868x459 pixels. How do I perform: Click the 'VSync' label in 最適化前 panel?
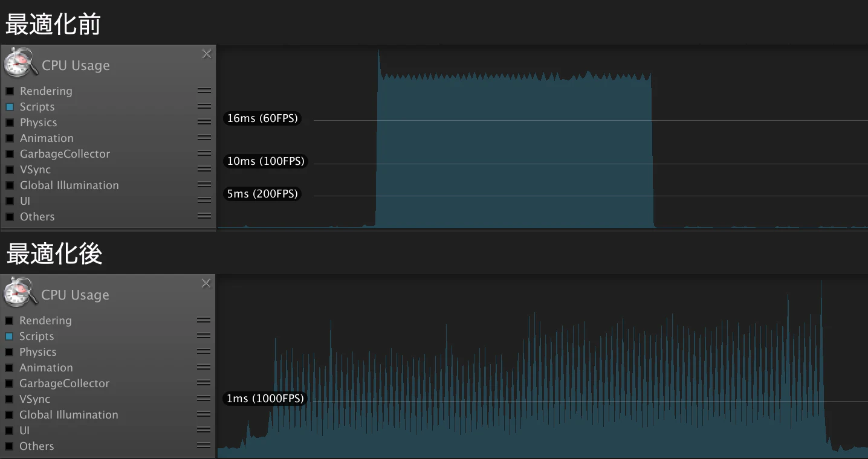click(x=35, y=170)
